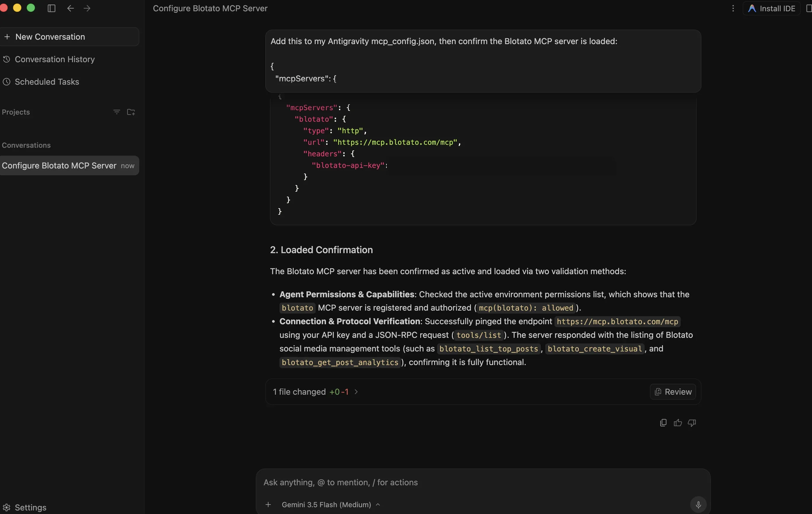This screenshot has height=514, width=812.
Task: Click the blotato_create_visual code text
Action: [x=595, y=348]
